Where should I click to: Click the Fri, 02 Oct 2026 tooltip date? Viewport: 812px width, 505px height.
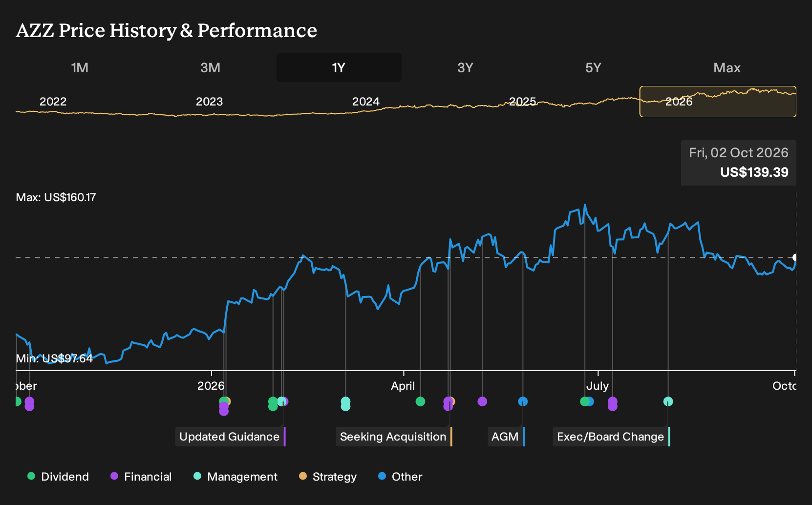click(x=739, y=153)
